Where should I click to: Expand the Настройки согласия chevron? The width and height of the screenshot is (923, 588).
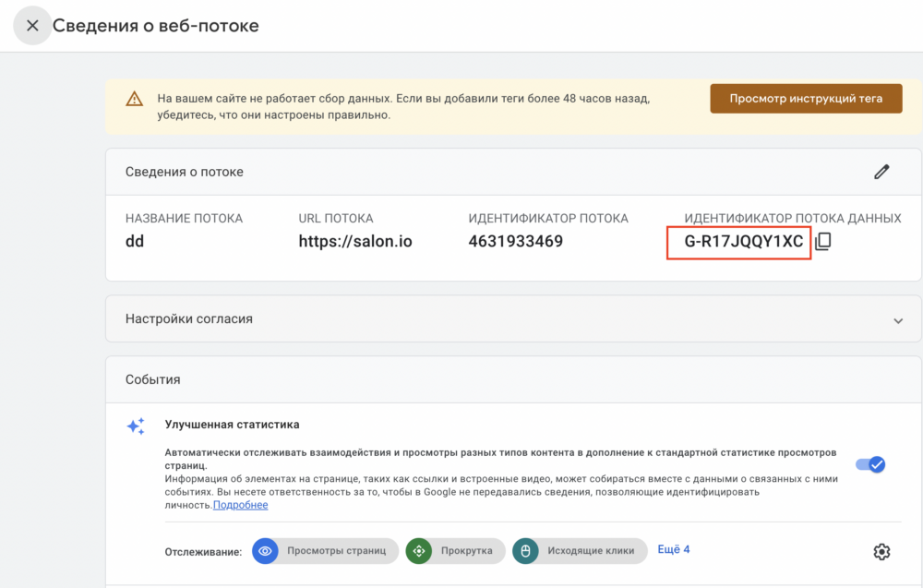[x=898, y=319]
